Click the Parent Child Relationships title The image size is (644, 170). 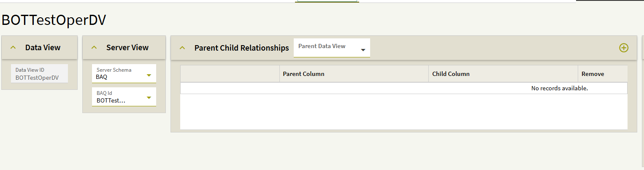(x=241, y=48)
